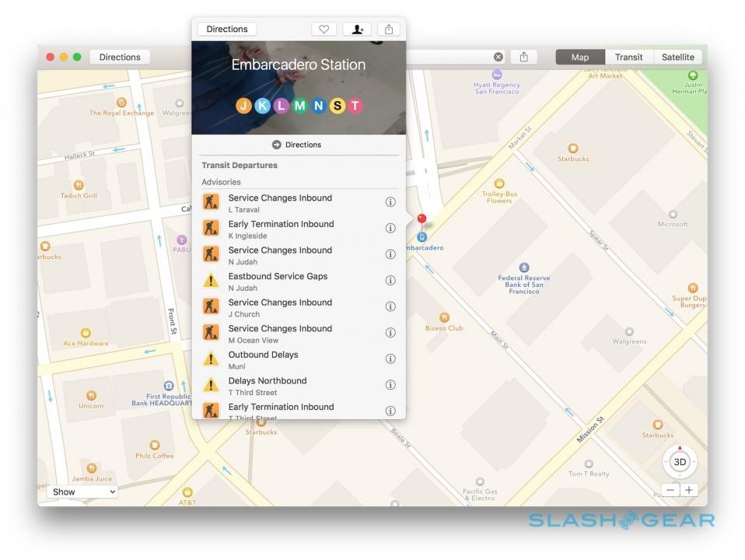745x560 pixels.
Task: Click the Embarcadero Station header photo
Action: pos(299,87)
